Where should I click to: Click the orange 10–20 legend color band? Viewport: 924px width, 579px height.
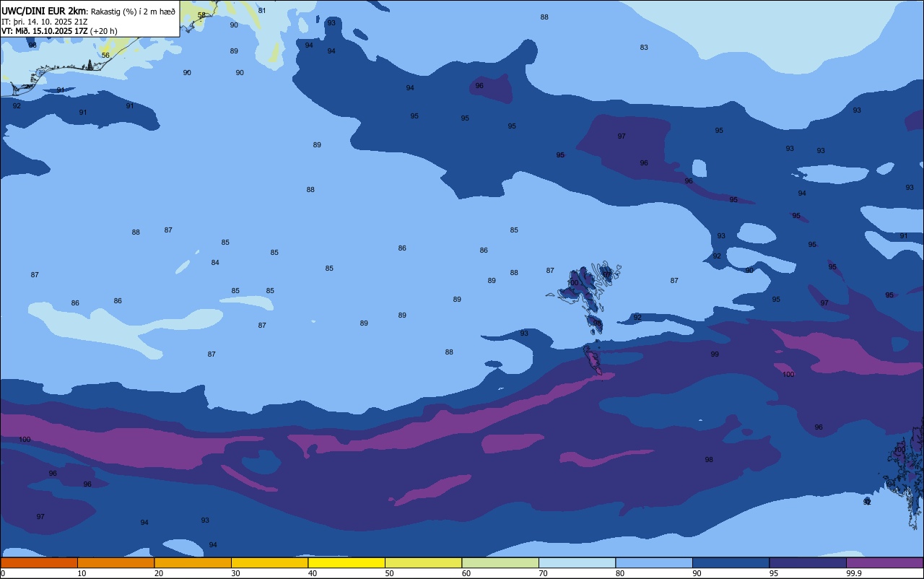(115, 562)
